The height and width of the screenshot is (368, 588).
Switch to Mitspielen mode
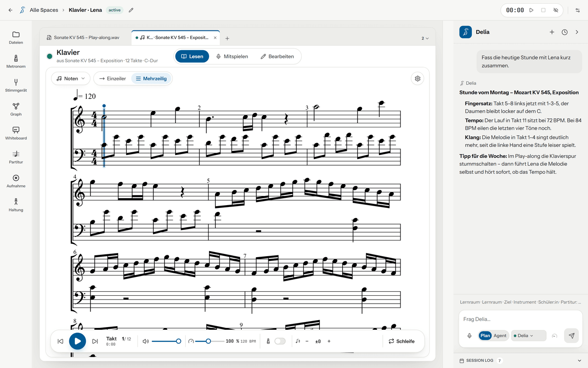point(232,57)
